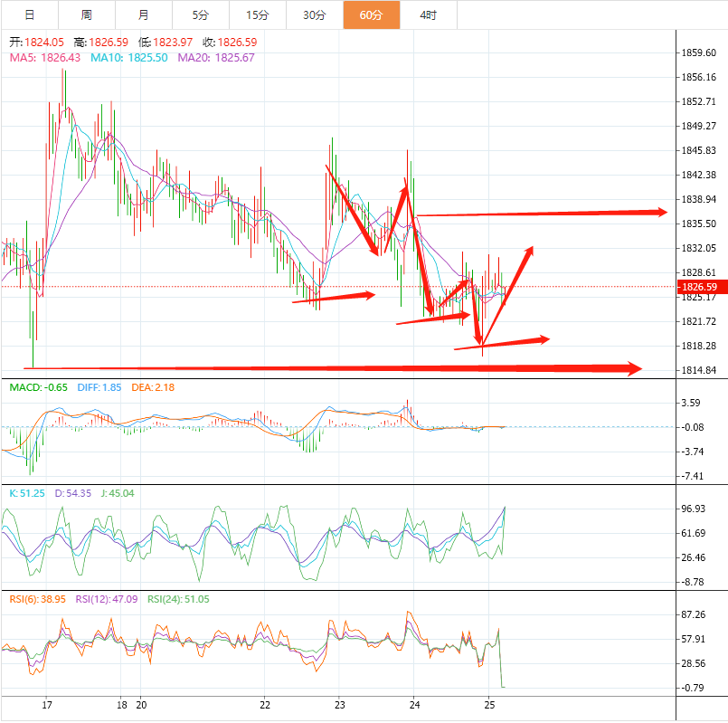
Task: Click the date label 22 on time axis
Action: pos(265,705)
